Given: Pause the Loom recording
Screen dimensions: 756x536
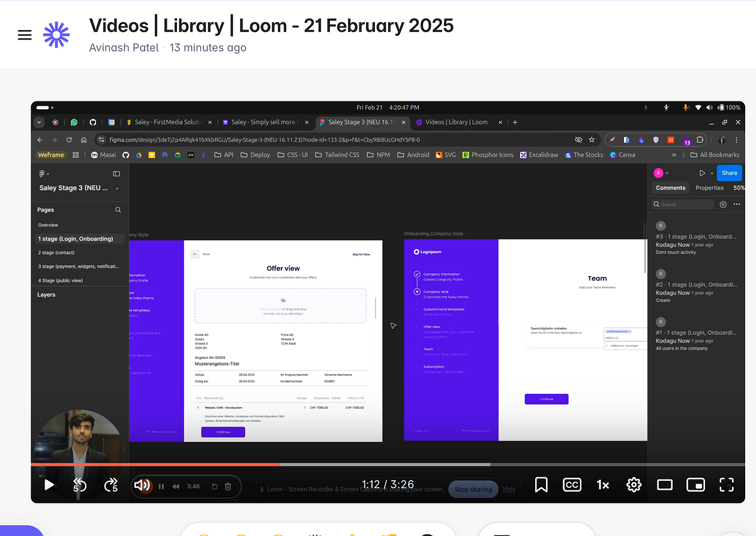Looking at the screenshot, I should tap(161, 486).
